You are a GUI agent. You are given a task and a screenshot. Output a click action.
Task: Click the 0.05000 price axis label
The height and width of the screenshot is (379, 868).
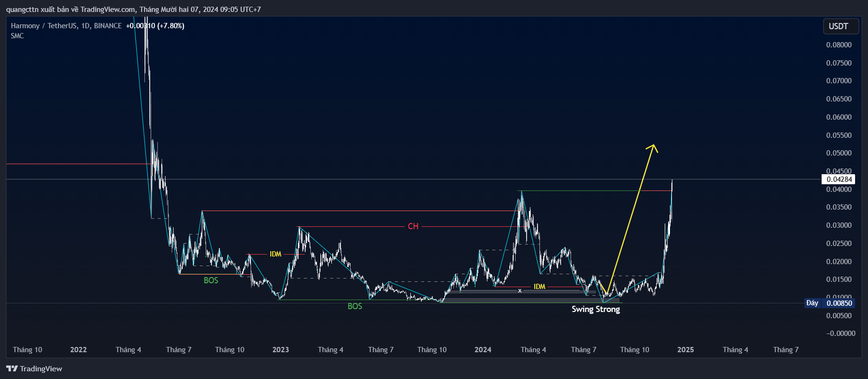point(839,153)
